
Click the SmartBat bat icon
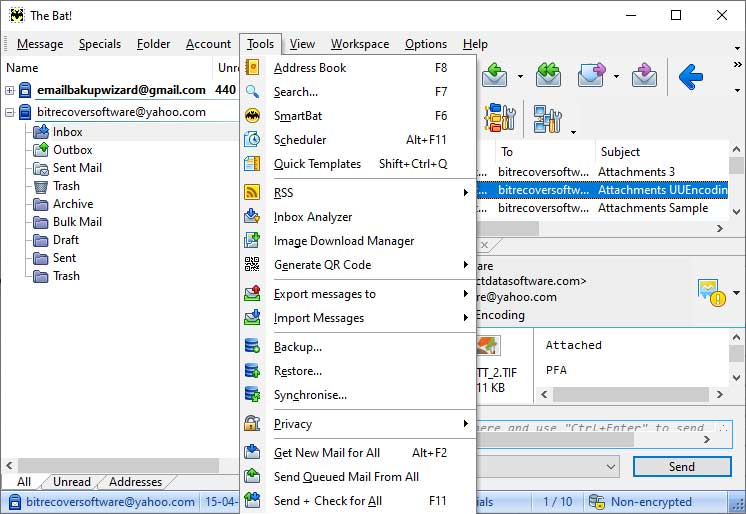point(252,116)
